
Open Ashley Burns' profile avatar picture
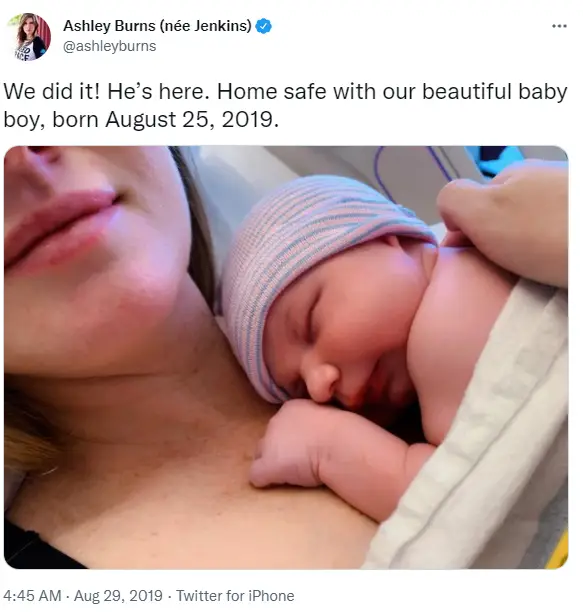pyautogui.click(x=29, y=37)
